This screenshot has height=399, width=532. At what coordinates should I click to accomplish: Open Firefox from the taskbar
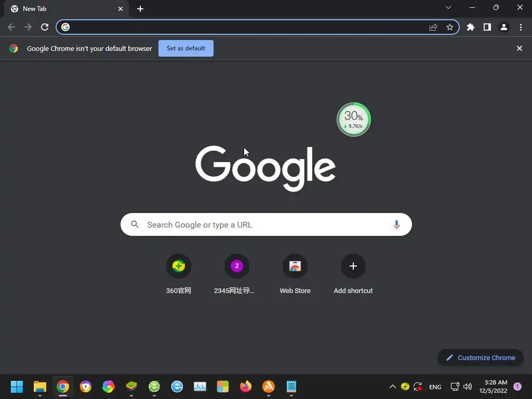[246, 387]
